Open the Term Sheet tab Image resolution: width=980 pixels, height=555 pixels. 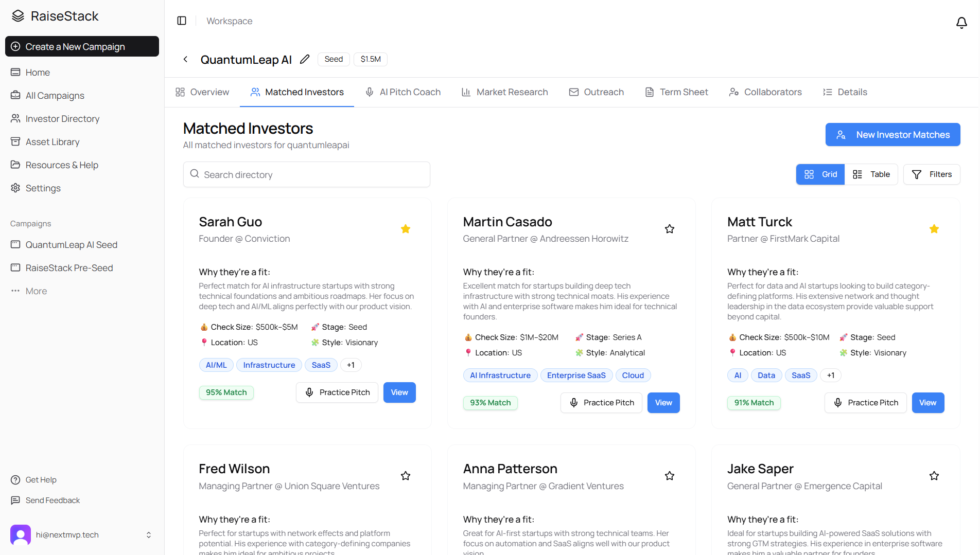pos(677,92)
